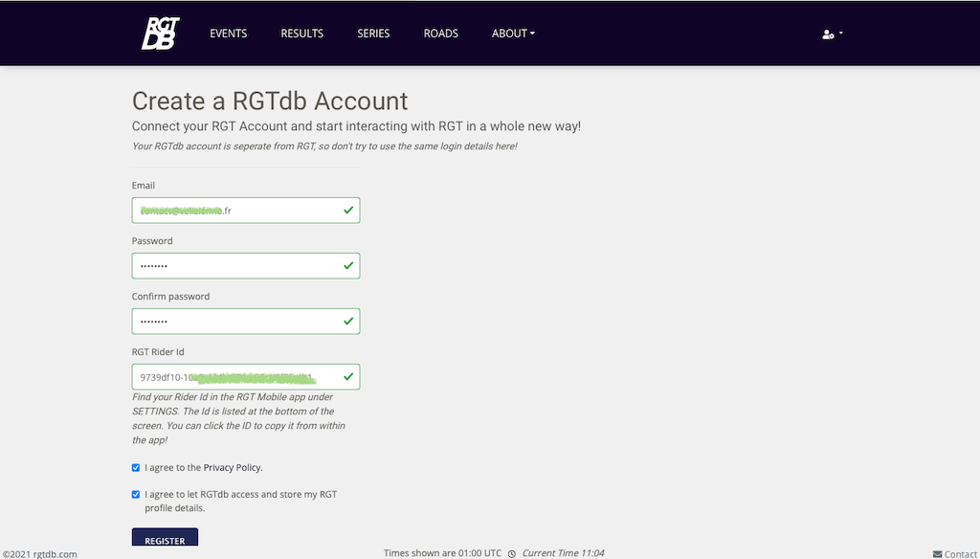Select the Password input field
Image resolution: width=980 pixels, height=559 pixels.
[246, 266]
